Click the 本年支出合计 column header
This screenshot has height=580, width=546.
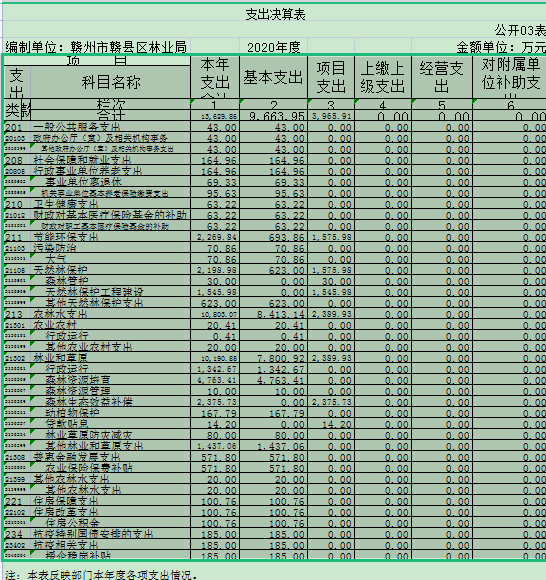(215, 77)
